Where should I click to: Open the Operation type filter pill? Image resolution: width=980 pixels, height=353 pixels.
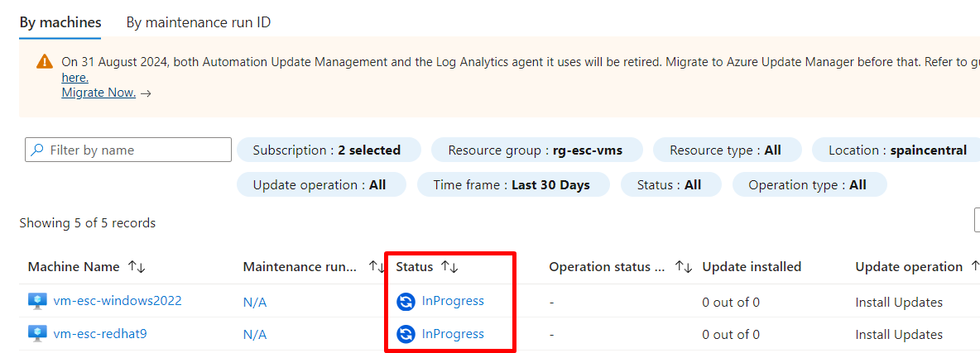click(x=809, y=185)
